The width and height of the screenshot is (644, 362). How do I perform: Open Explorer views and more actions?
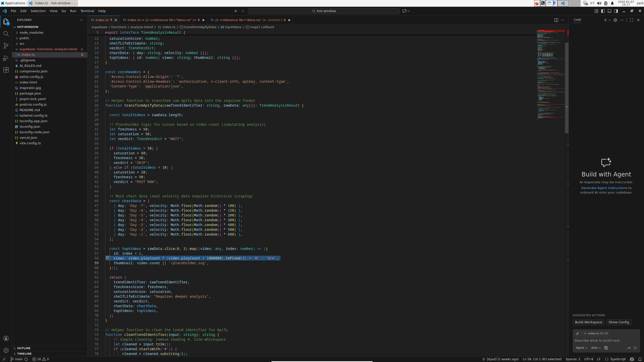[x=81, y=20]
